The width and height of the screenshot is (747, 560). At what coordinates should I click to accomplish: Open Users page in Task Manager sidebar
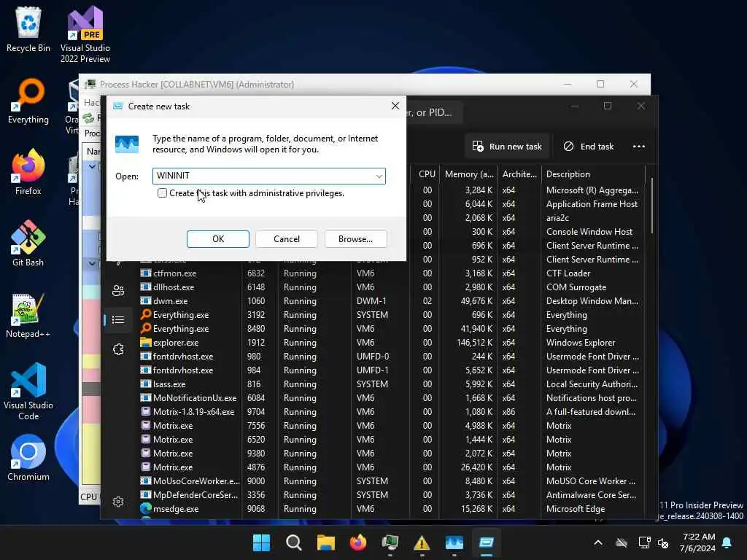[x=118, y=290]
